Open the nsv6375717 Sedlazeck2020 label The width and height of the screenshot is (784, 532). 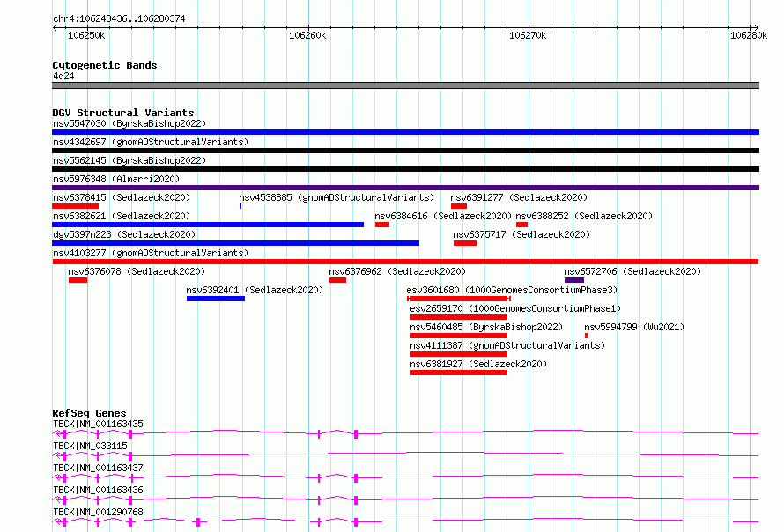[521, 234]
